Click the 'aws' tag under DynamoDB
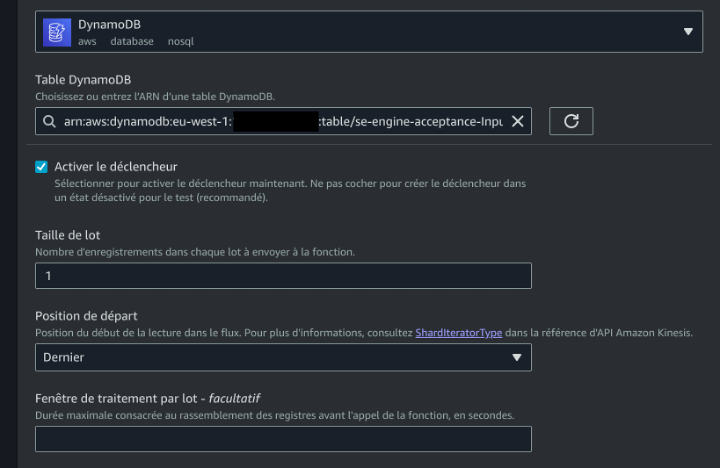Screen dimensions: 720x468 87,41
